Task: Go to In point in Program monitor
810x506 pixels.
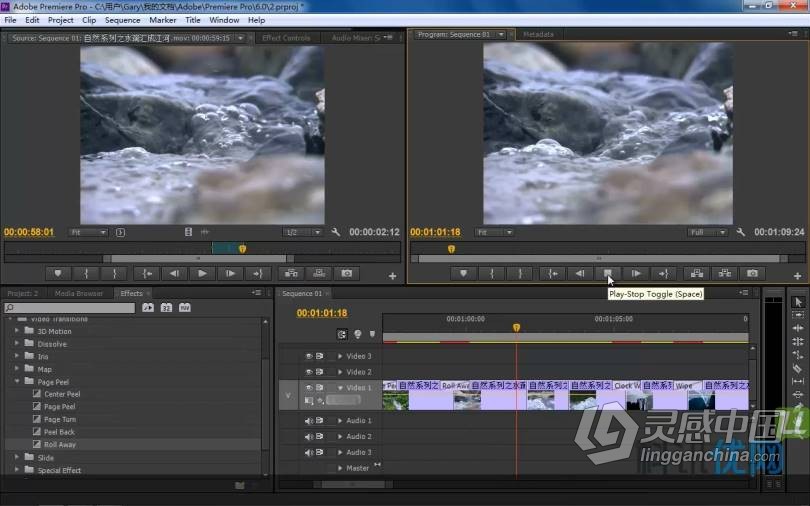Action: pyautogui.click(x=552, y=273)
